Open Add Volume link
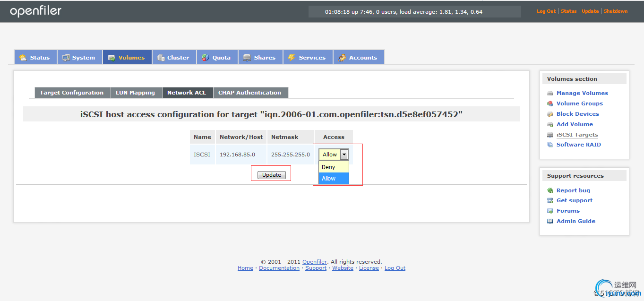Viewport: 644px width, 301px height. [x=575, y=124]
